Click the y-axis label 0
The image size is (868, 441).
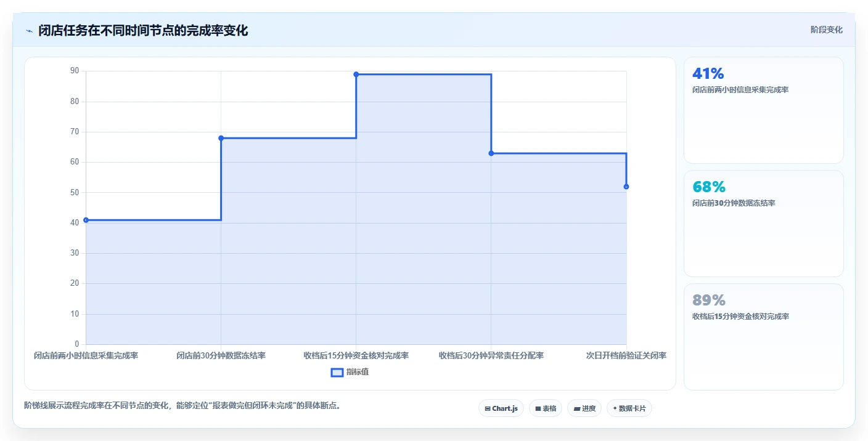[77, 344]
